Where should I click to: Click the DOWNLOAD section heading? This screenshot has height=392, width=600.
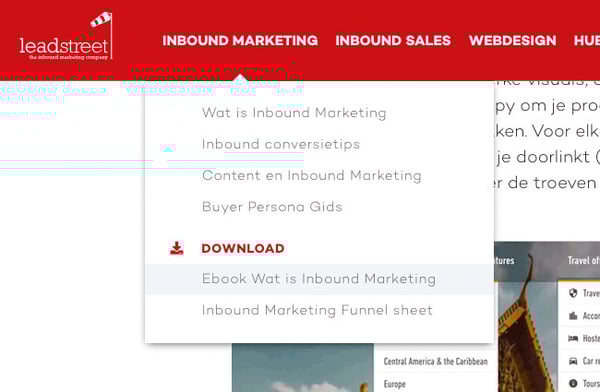coord(243,248)
